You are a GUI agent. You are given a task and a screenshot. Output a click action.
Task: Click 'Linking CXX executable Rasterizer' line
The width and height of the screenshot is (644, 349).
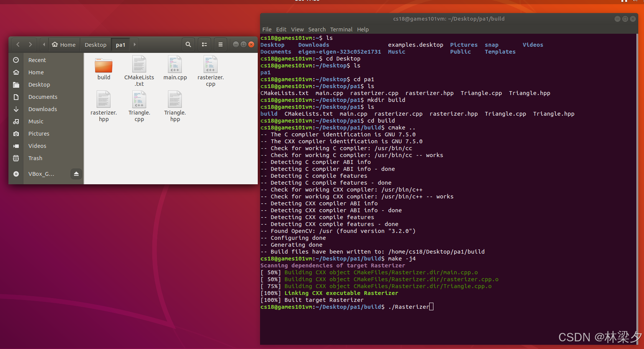[x=329, y=293]
